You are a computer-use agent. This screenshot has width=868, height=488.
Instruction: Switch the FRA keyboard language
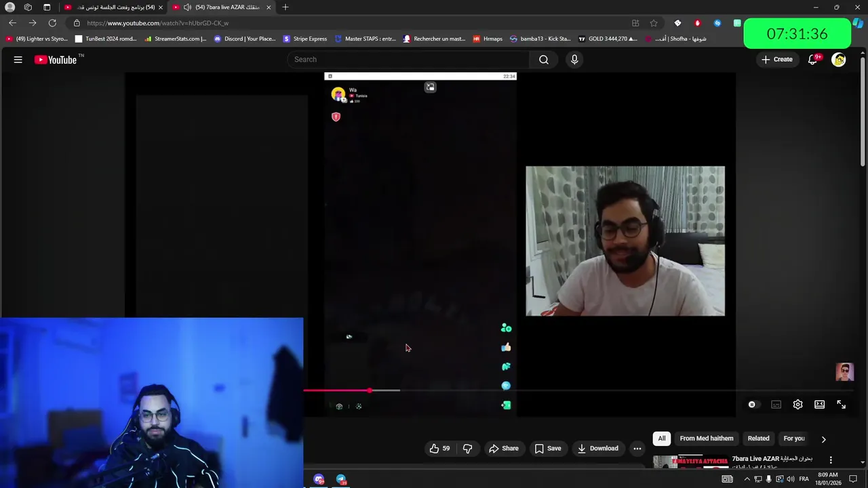[804, 479]
